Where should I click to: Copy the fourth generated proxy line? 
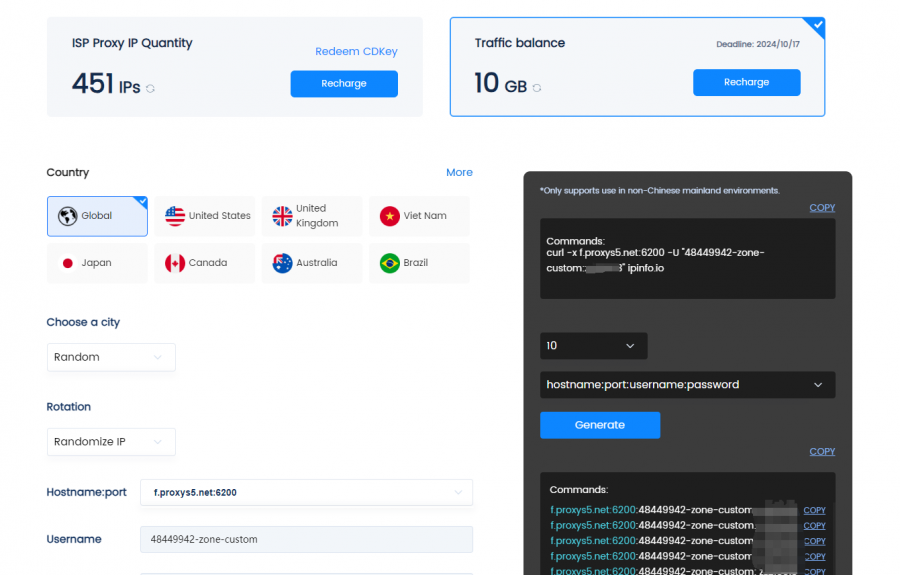pos(814,557)
